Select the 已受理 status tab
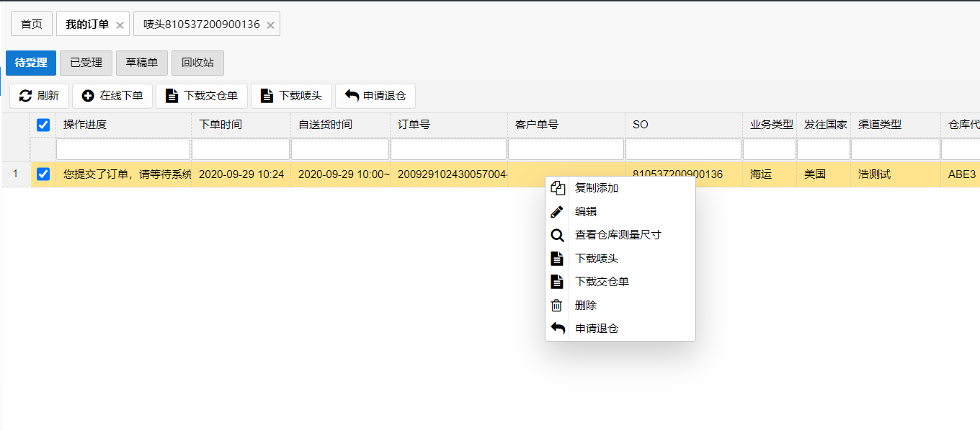 tap(86, 63)
